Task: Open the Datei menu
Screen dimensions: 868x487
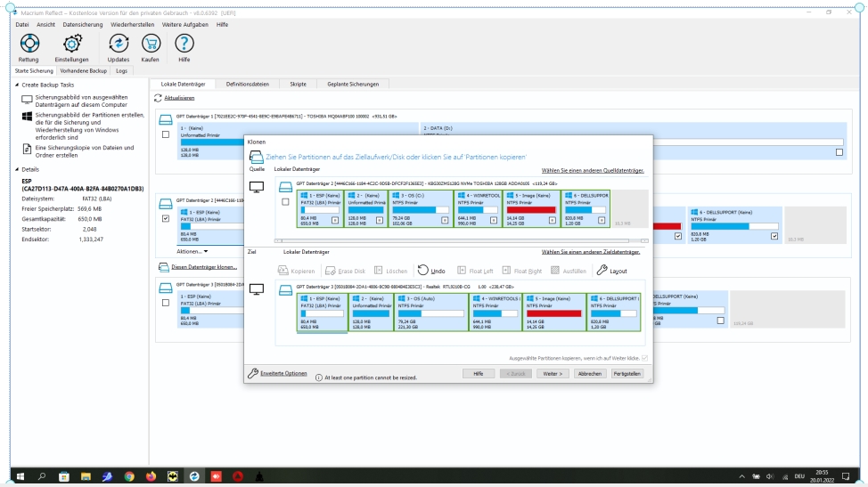Action: pyautogui.click(x=22, y=24)
